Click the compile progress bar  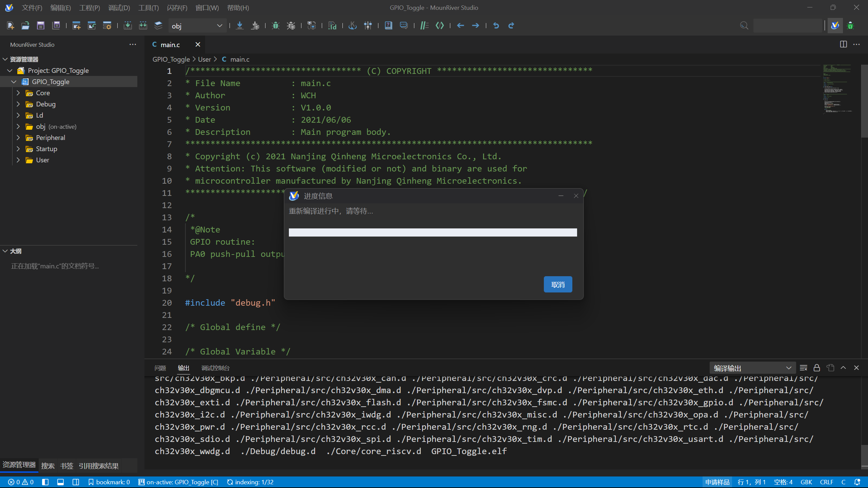pos(433,232)
